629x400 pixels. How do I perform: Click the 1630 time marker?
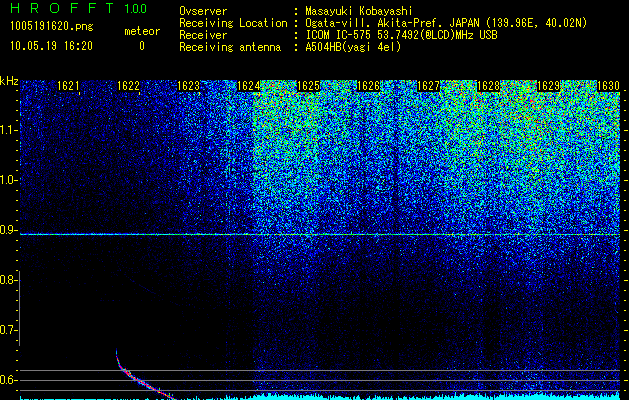(x=609, y=86)
